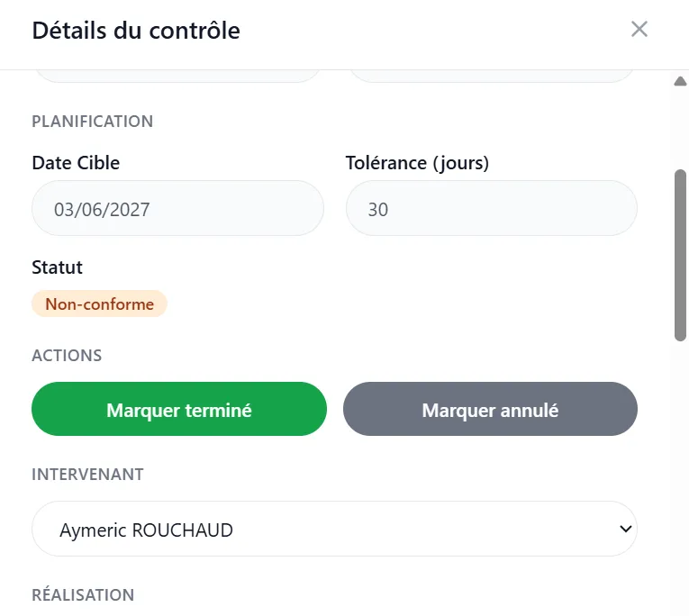Select the RÉALISATION section heading
689x616 pixels.
tap(83, 594)
